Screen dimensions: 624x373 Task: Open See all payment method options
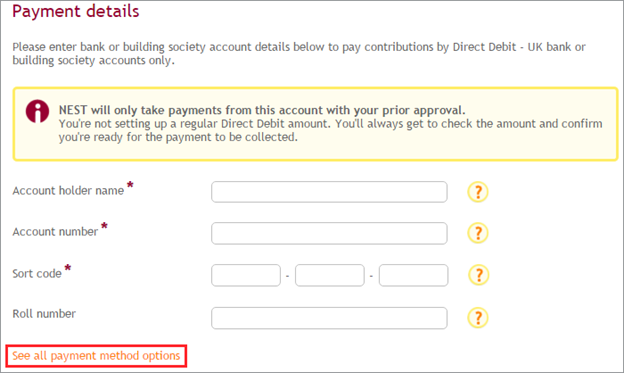pos(96,356)
